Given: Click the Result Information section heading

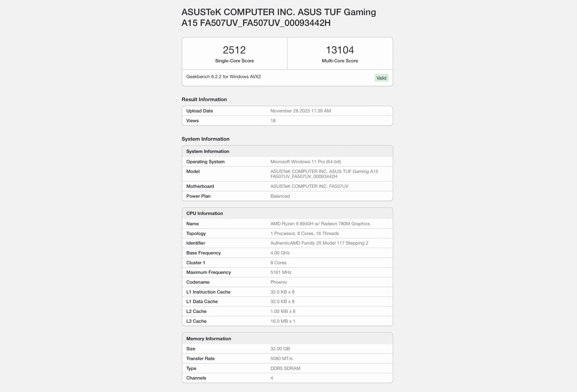Looking at the screenshot, I should 204,100.
